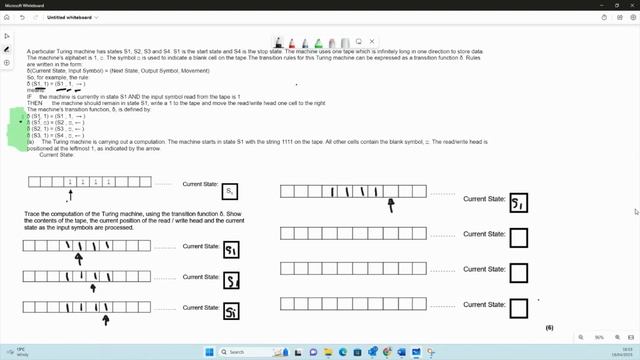Viewport: 640px width, 360px height.
Task: Close the inking pen toolbar
Action: tap(372, 41)
